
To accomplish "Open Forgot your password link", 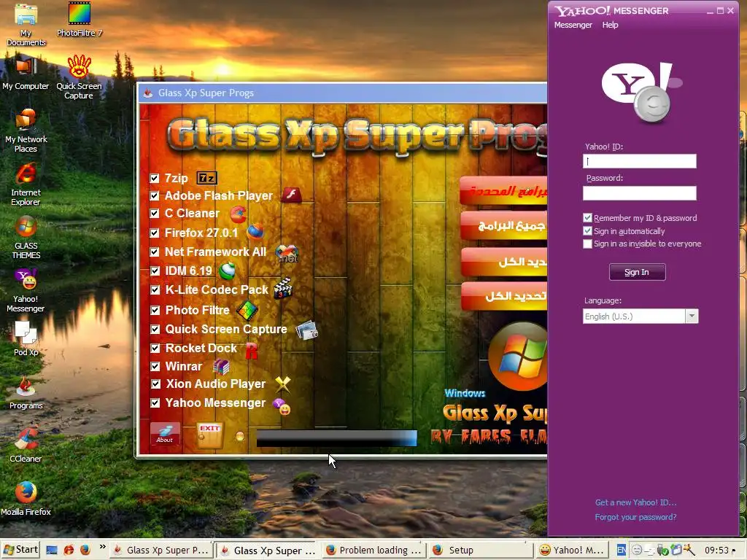I will 635,517.
